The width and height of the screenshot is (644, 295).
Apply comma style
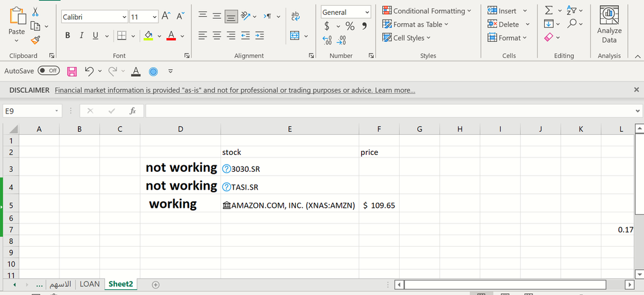coord(364,26)
